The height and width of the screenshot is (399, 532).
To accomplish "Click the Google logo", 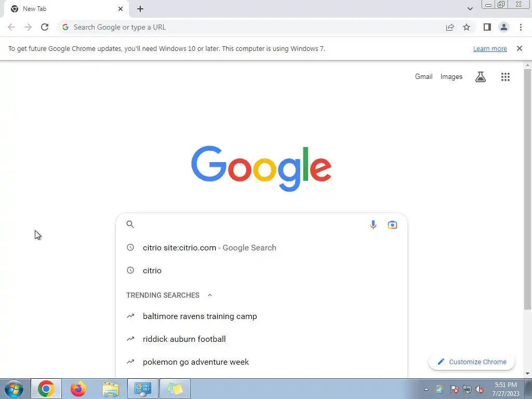I will pyautogui.click(x=261, y=169).
